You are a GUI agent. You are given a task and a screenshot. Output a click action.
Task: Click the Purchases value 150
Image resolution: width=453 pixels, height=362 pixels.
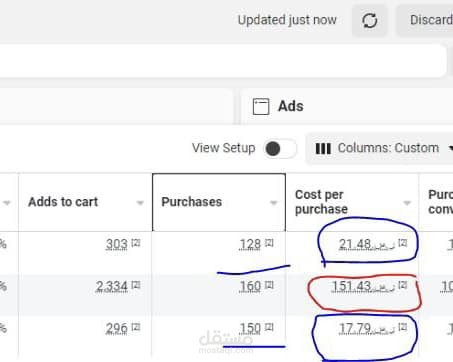coord(250,329)
